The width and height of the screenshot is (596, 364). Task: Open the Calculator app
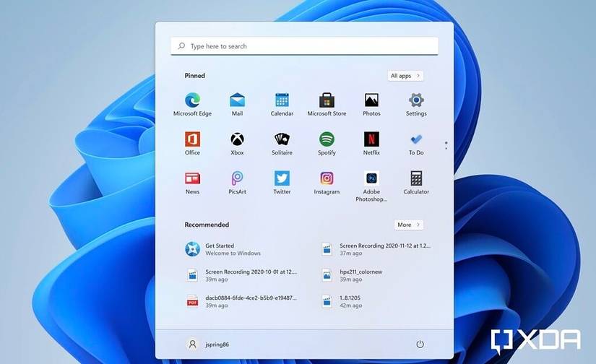pyautogui.click(x=416, y=183)
